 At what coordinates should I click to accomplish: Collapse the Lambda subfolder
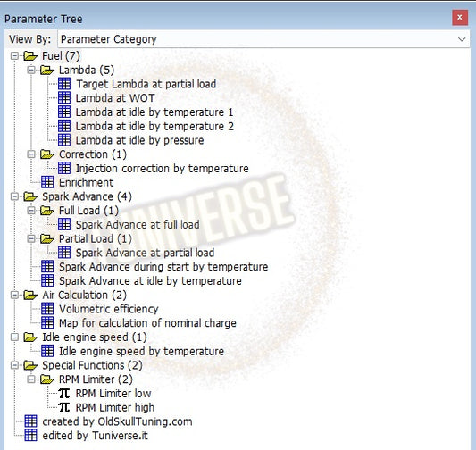pos(31,71)
